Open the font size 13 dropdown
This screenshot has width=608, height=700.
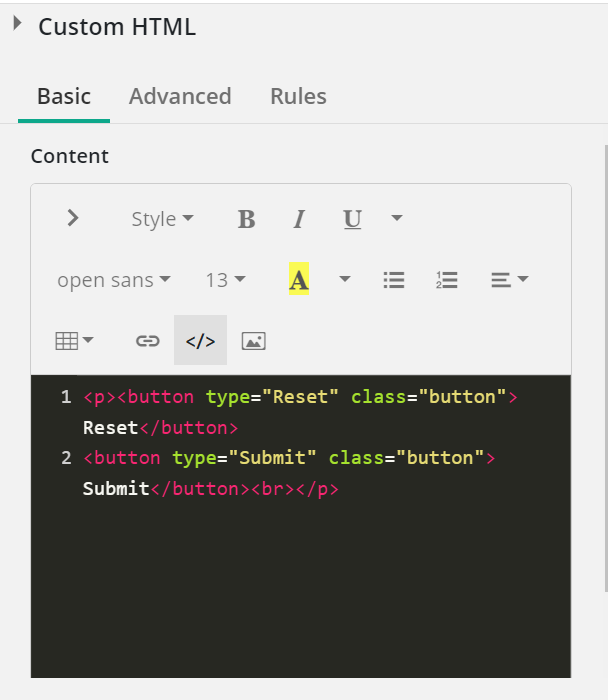click(225, 280)
